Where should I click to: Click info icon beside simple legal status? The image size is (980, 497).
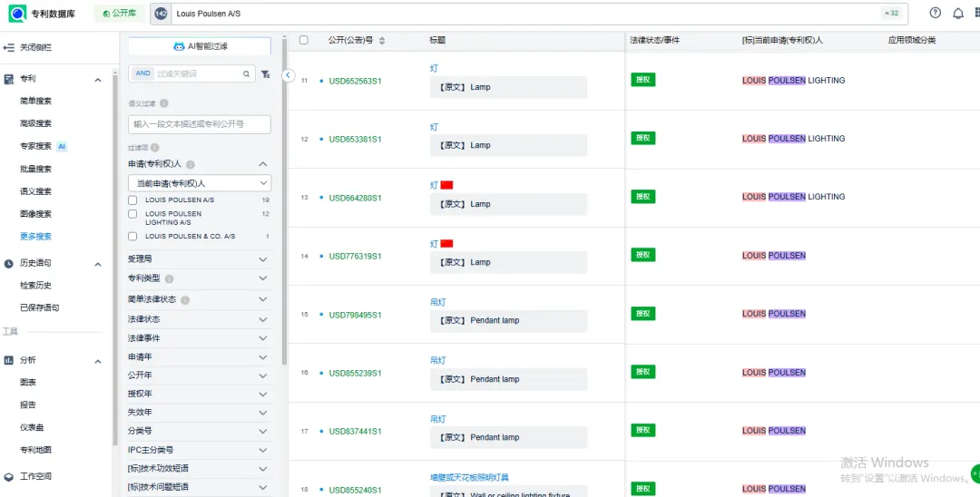pyautogui.click(x=185, y=299)
